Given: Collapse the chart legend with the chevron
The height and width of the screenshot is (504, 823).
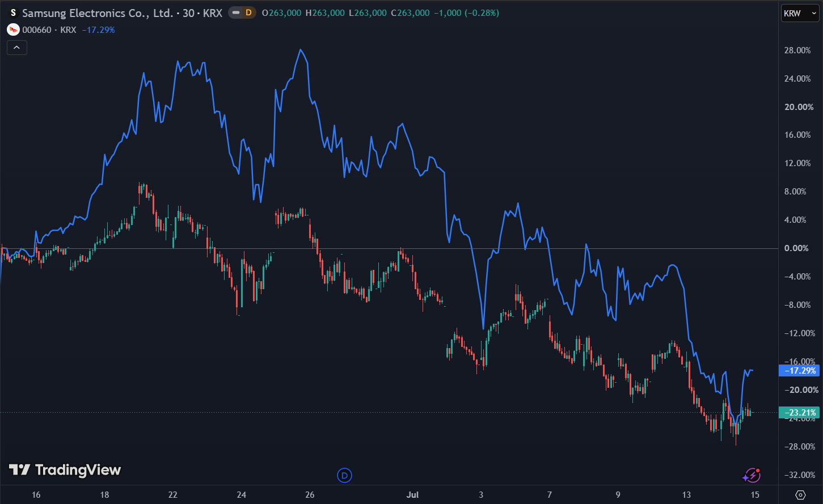Looking at the screenshot, I should coord(16,48).
